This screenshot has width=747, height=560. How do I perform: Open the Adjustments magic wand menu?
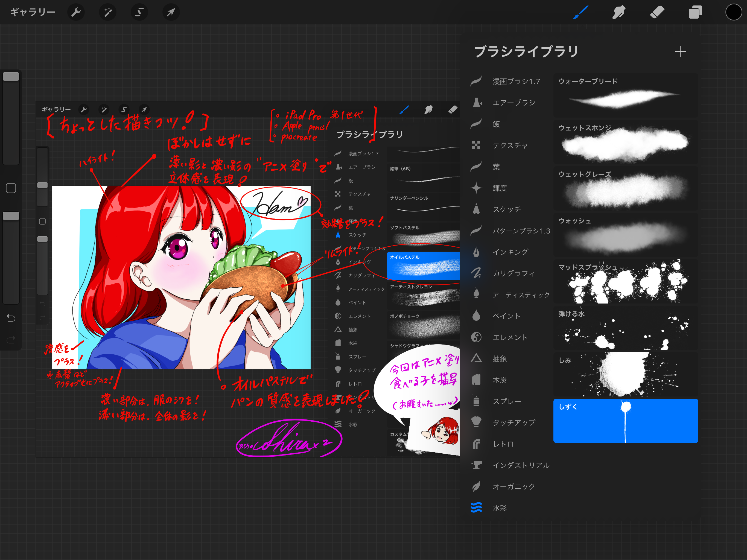(108, 13)
